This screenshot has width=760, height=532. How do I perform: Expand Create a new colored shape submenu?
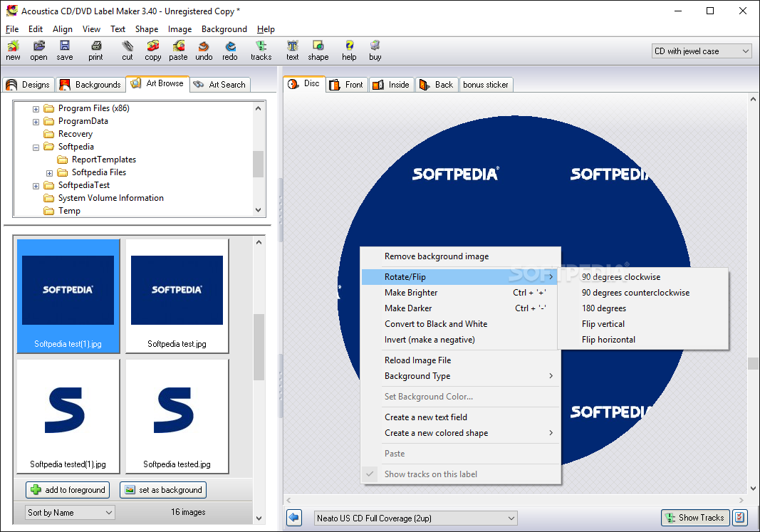461,433
